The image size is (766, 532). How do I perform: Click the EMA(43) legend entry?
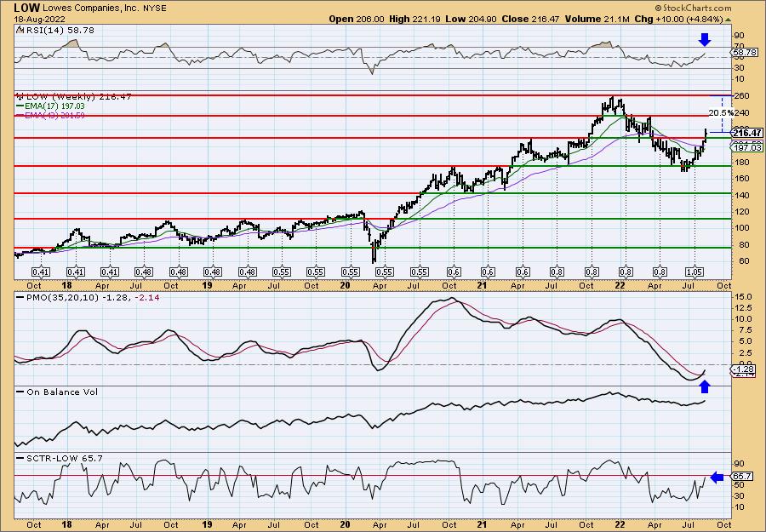(50, 115)
